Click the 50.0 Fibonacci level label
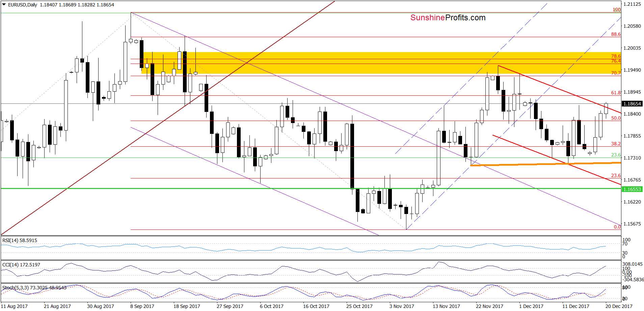 pos(616,118)
